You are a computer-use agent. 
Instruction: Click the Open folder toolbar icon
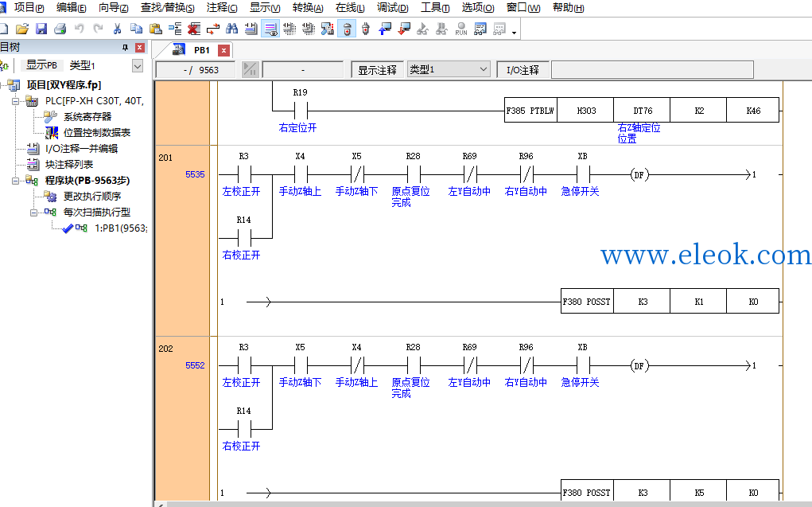(x=21, y=29)
